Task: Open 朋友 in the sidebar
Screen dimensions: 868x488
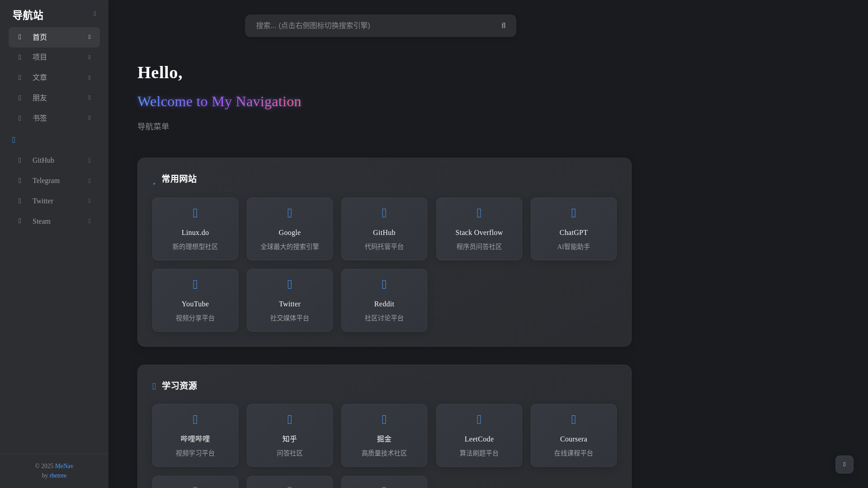Action: click(54, 98)
